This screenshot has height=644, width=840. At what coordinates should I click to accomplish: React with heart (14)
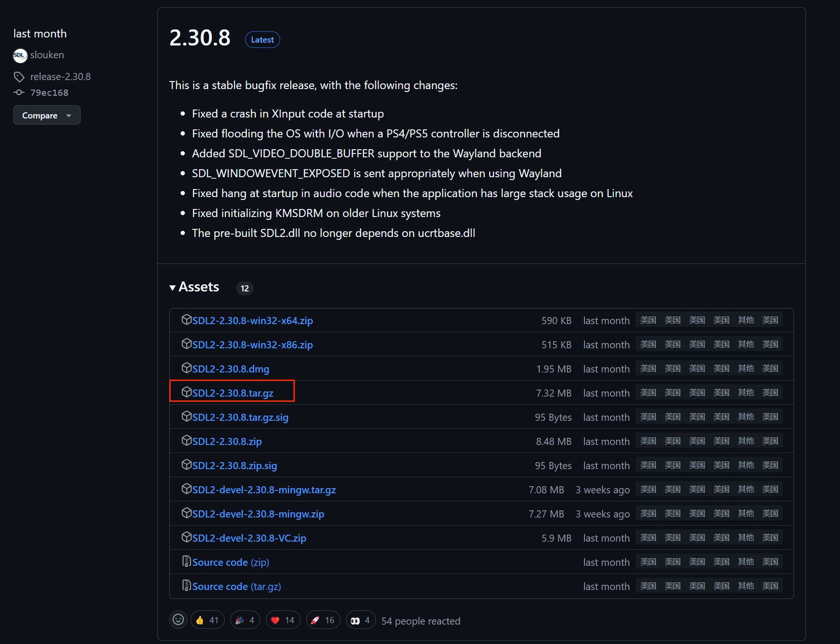[283, 620]
